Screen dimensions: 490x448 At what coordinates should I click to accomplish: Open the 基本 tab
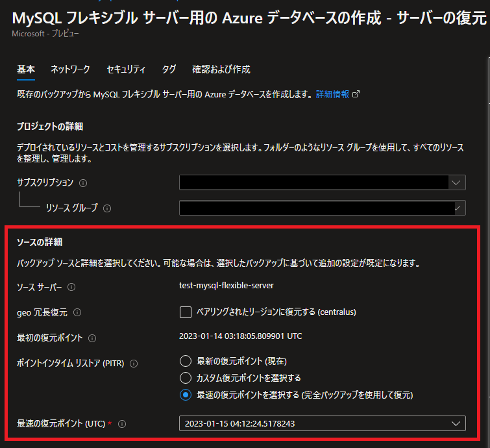coord(26,69)
